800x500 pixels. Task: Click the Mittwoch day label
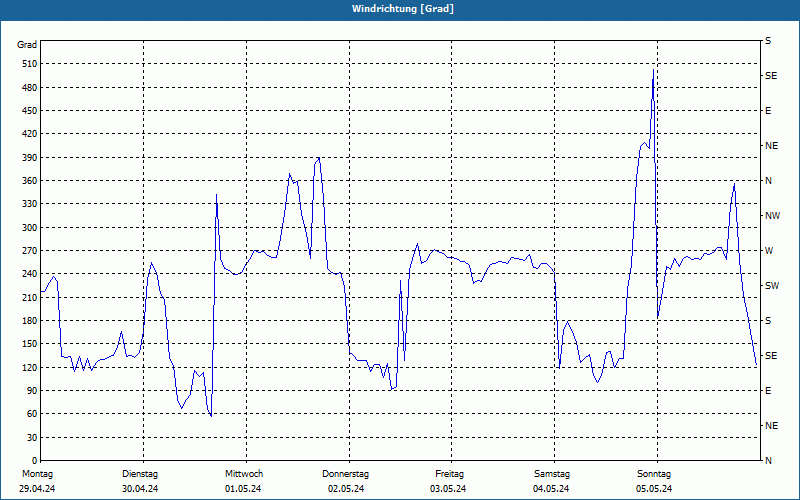click(x=244, y=474)
